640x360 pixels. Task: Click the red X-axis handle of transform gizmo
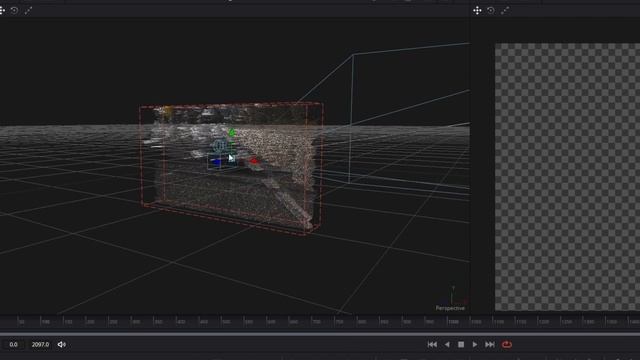point(254,161)
